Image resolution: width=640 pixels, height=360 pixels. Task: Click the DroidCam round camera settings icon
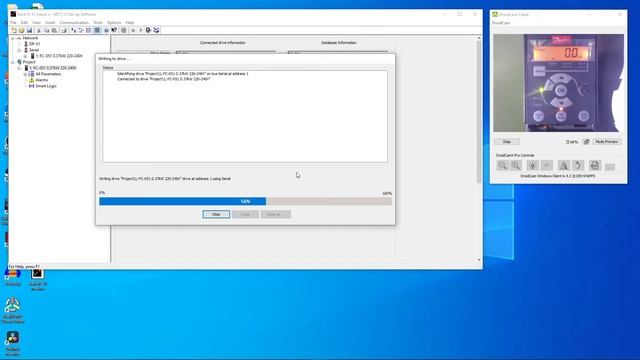(x=595, y=165)
